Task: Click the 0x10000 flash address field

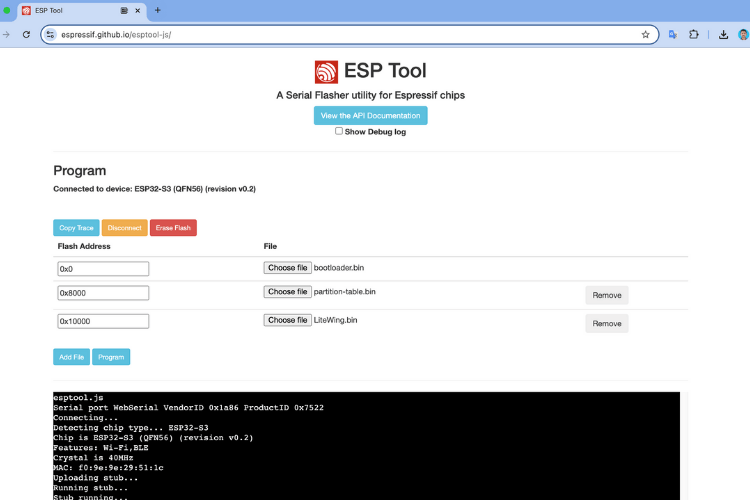Action: [103, 321]
